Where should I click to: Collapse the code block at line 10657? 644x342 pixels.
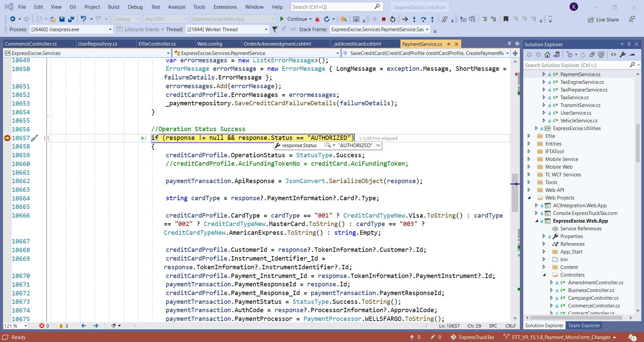click(46, 138)
